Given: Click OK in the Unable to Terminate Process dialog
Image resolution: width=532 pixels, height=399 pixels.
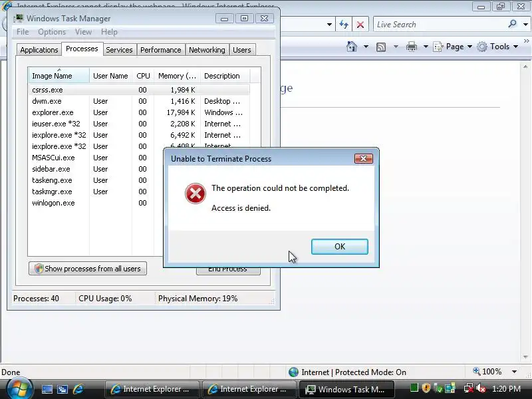Looking at the screenshot, I should 340,246.
